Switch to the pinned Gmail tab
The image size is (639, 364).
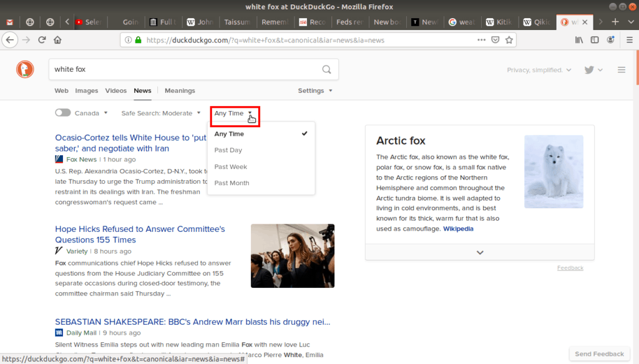(x=10, y=22)
